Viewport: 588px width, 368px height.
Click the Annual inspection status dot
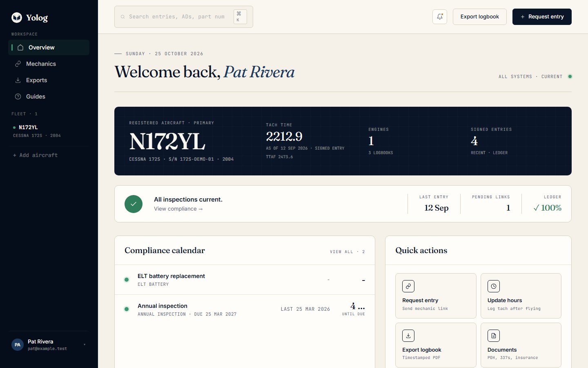127,309
